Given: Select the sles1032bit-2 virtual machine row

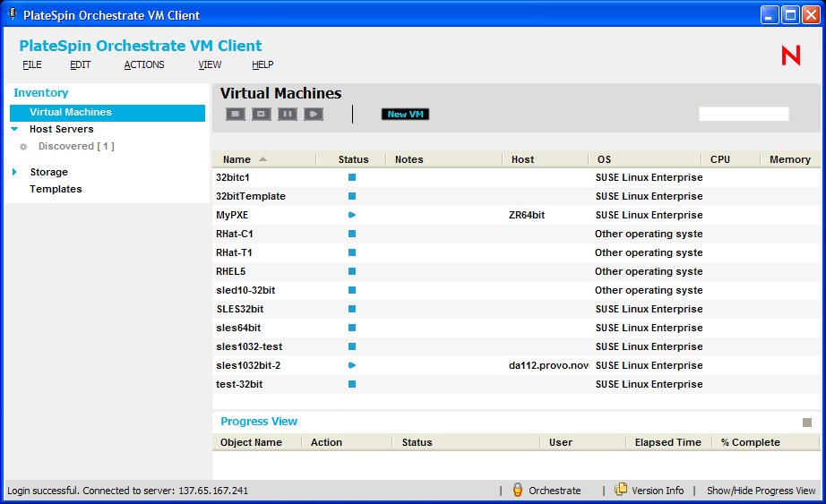Looking at the screenshot, I should [248, 365].
